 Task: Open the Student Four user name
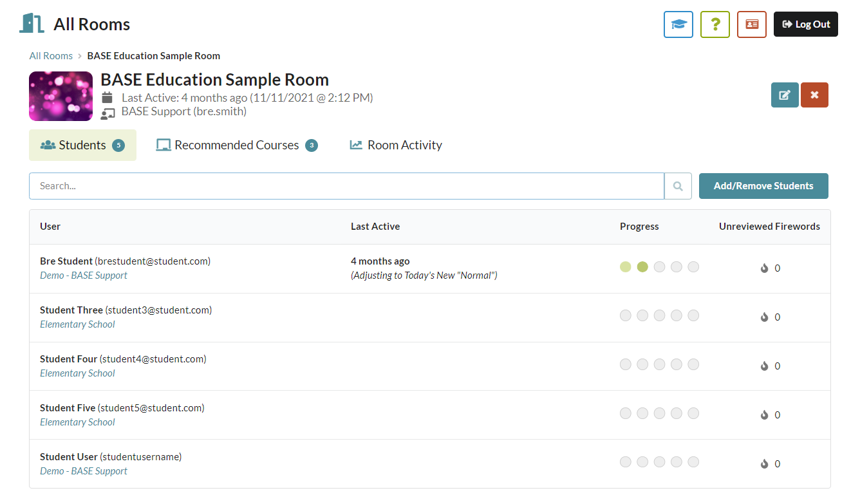68,359
